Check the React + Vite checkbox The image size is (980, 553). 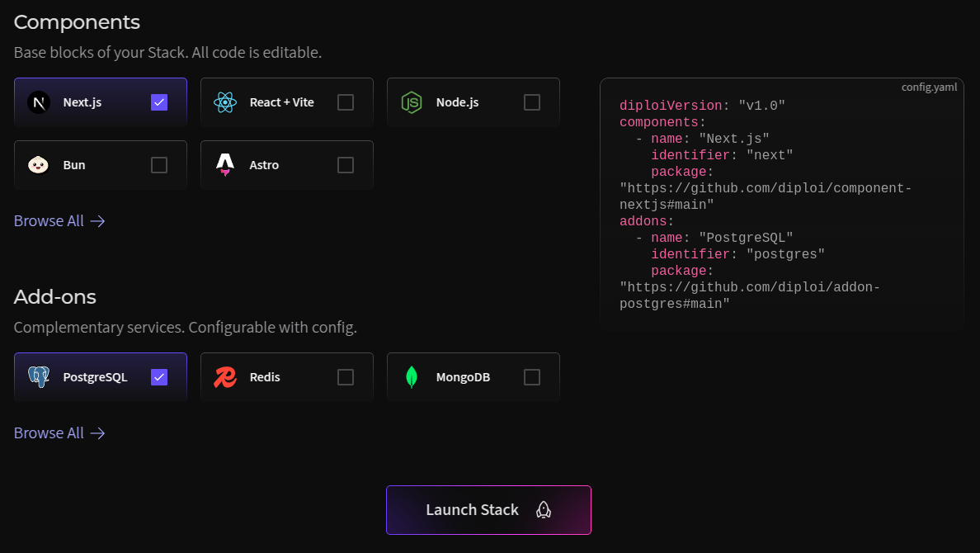pyautogui.click(x=346, y=102)
